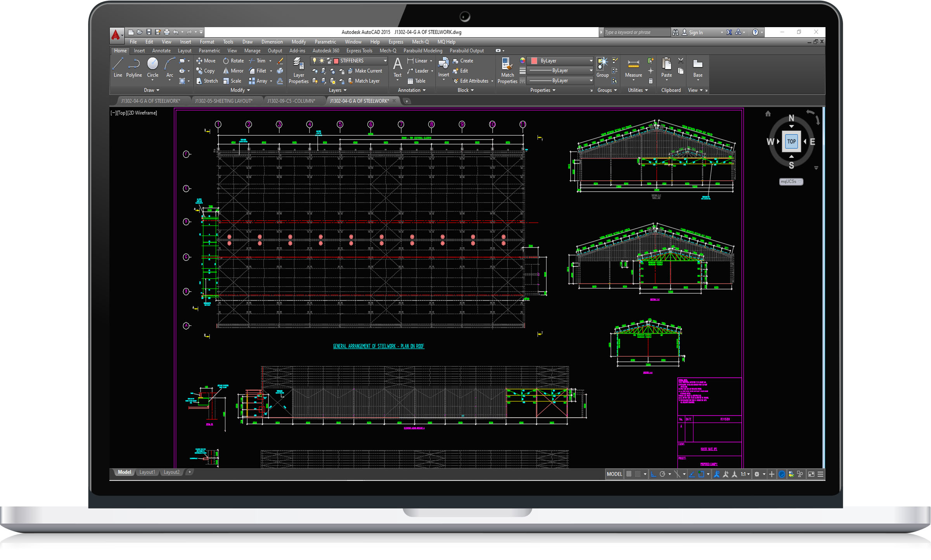Select the Line drawing tool
The width and height of the screenshot is (931, 560).
click(x=118, y=68)
